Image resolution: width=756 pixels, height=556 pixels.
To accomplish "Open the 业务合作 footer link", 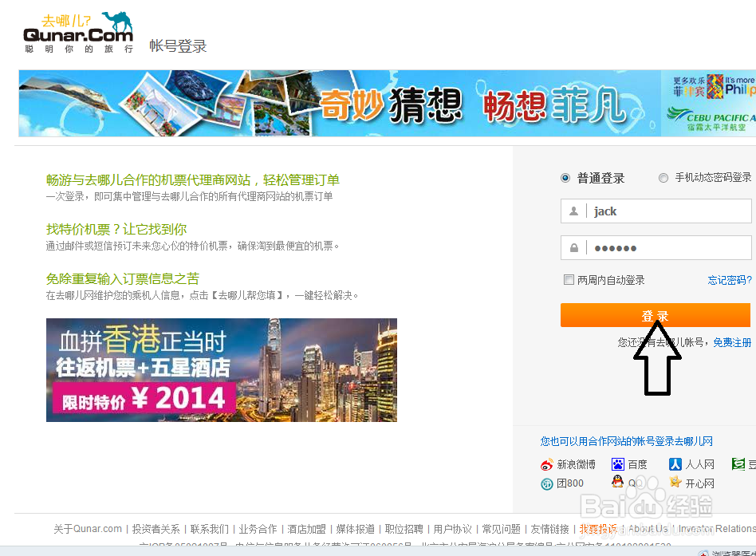I will (x=258, y=529).
